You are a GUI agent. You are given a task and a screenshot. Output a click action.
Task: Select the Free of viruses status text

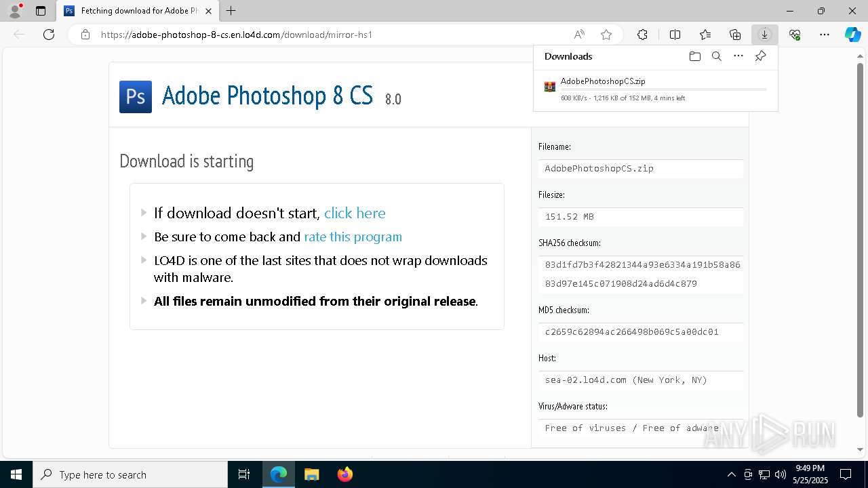[641, 428]
